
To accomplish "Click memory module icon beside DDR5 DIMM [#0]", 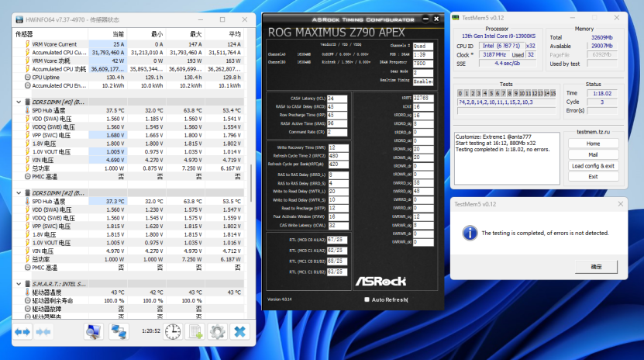I will pos(28,102).
